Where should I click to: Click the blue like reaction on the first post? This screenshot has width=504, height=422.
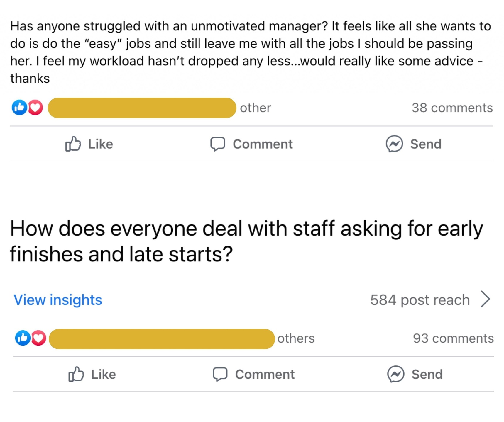[x=19, y=108]
